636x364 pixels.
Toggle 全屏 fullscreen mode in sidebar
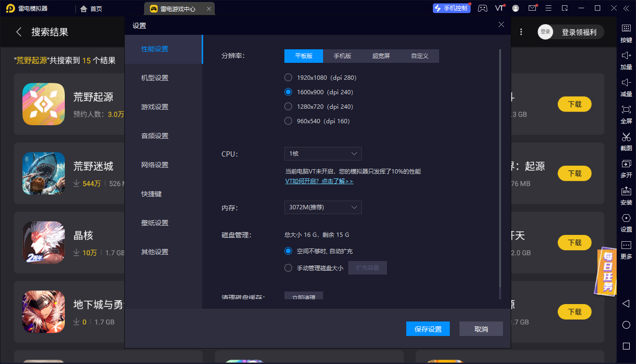(626, 114)
